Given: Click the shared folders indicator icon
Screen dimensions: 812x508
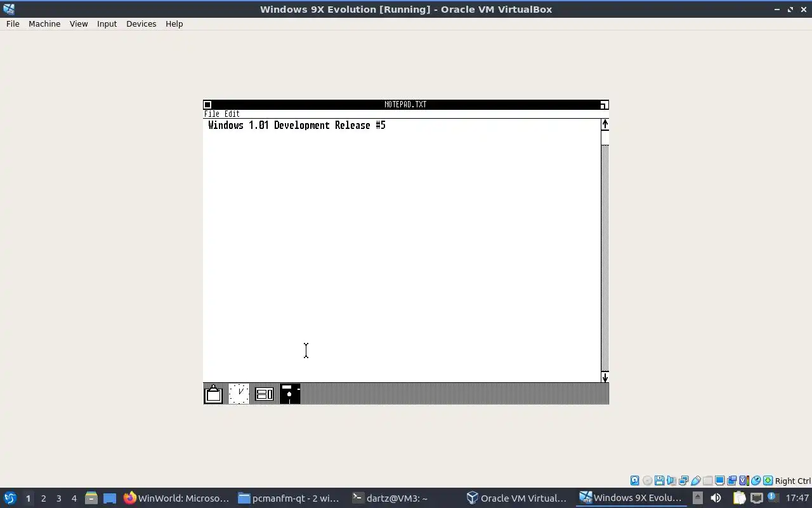Looking at the screenshot, I should 707,481.
